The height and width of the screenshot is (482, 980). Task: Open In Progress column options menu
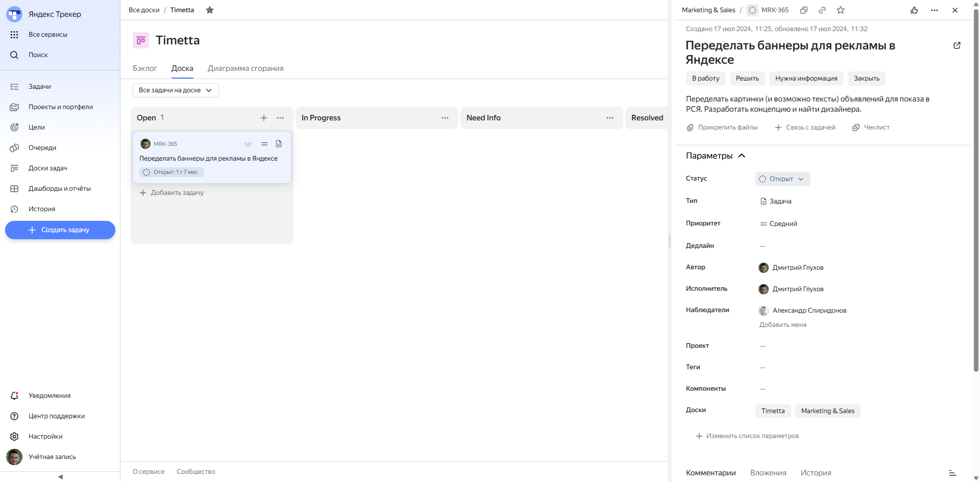point(445,118)
